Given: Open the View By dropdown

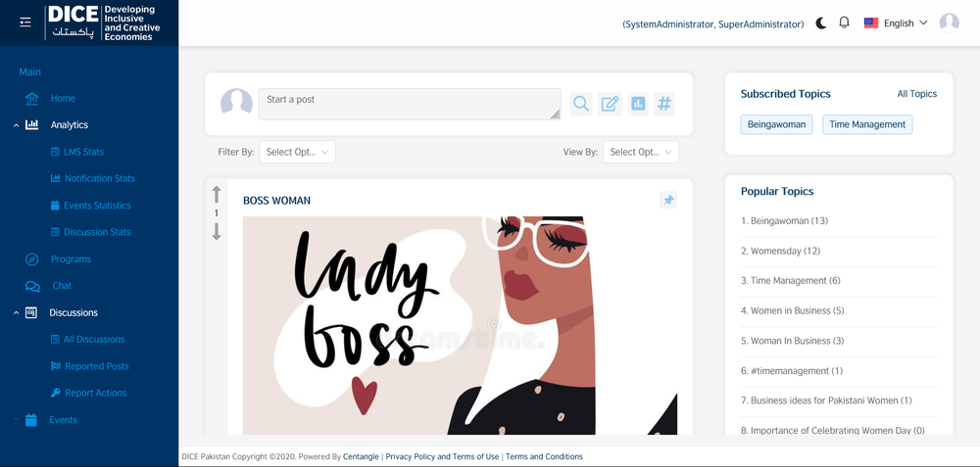Looking at the screenshot, I should coord(641,153).
